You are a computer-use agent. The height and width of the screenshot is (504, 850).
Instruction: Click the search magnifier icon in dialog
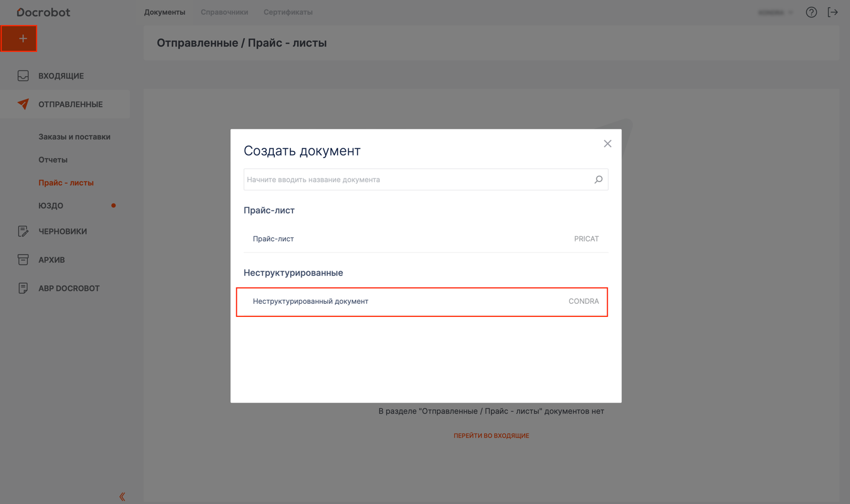[598, 179]
